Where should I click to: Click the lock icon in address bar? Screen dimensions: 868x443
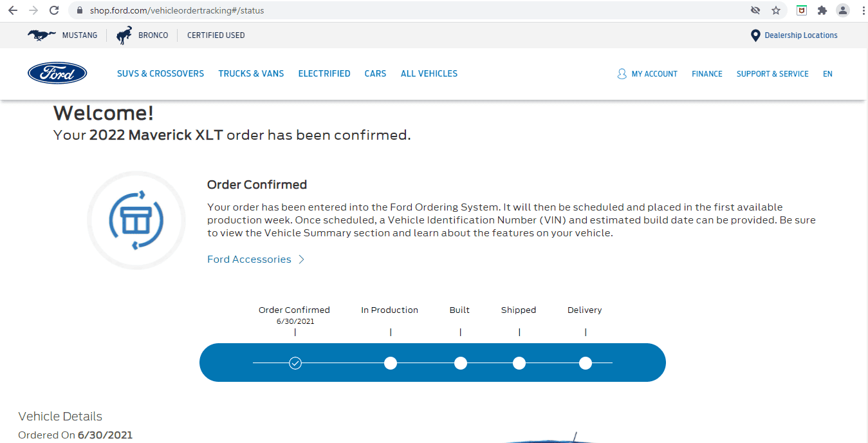pyautogui.click(x=80, y=10)
